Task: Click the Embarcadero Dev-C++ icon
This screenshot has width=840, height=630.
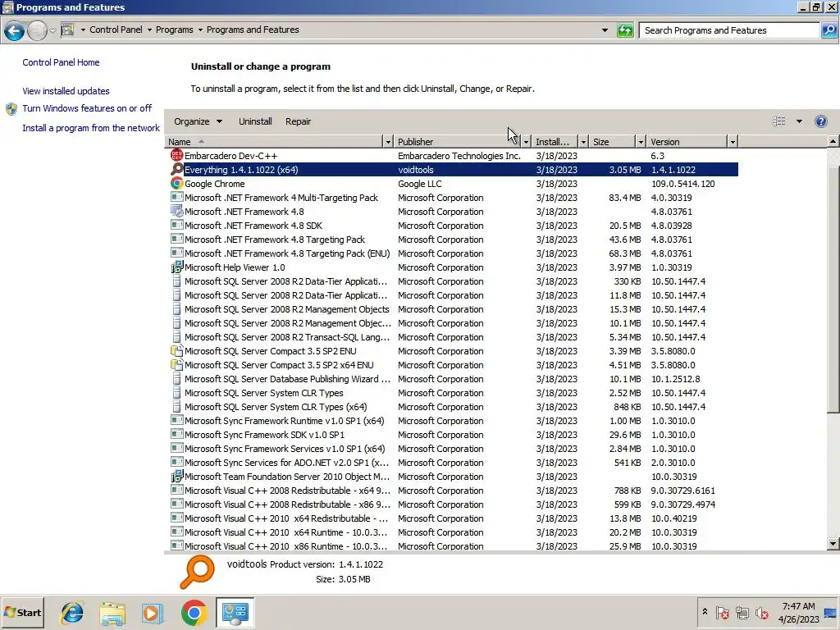Action: click(x=176, y=155)
